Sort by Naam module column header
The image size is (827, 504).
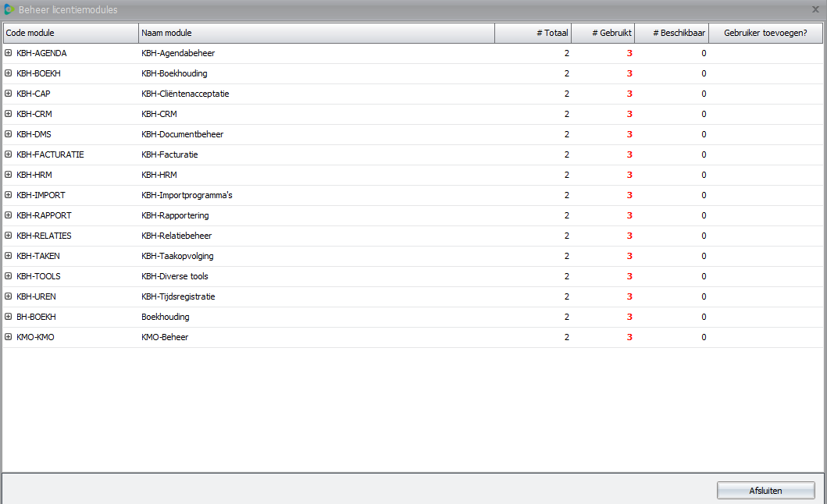(316, 33)
